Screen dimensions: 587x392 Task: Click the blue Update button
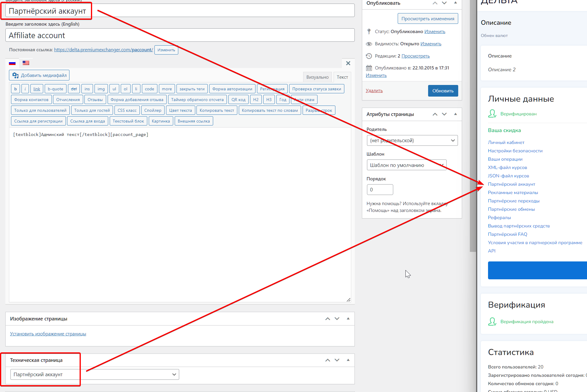click(x=443, y=91)
